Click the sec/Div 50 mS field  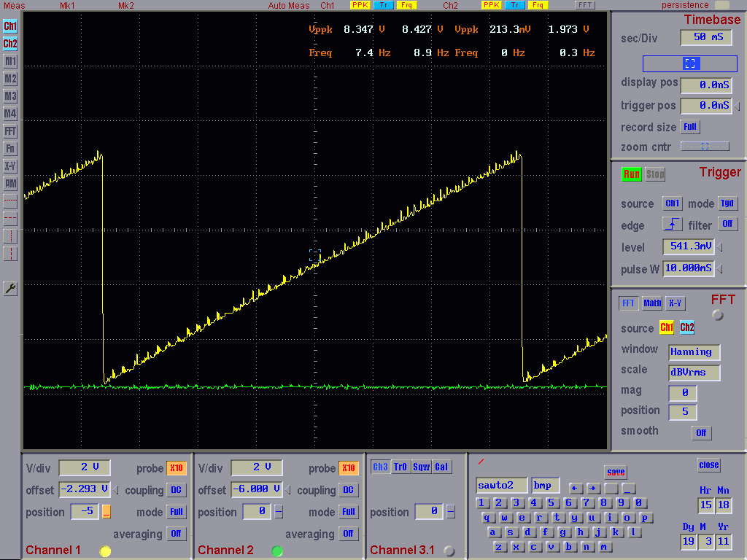click(706, 38)
